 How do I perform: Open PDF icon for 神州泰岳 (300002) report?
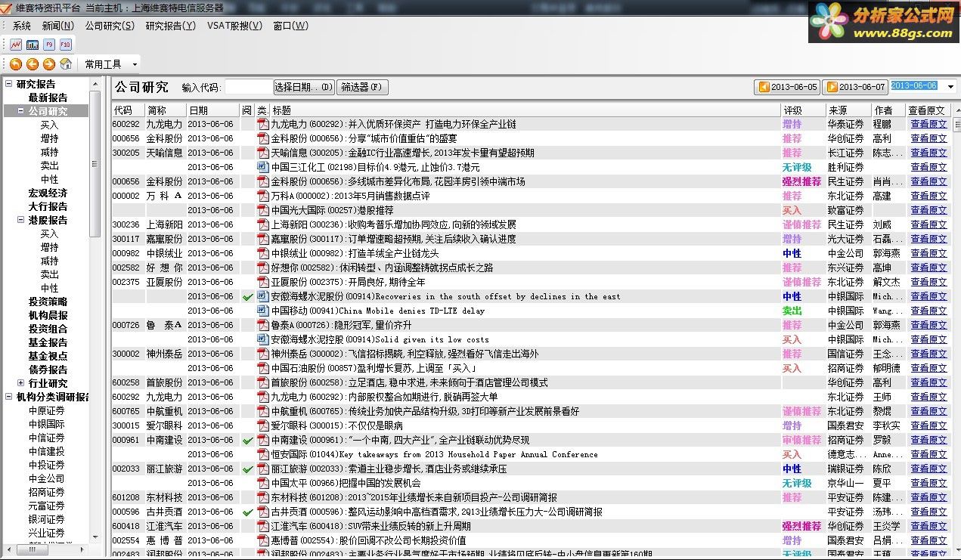[x=263, y=354]
